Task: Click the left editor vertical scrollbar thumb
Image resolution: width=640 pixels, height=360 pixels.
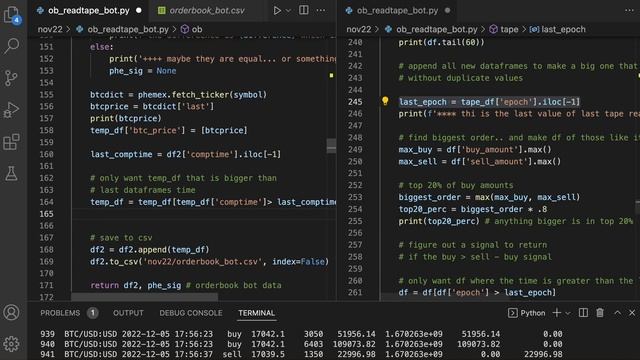Action: (331, 146)
